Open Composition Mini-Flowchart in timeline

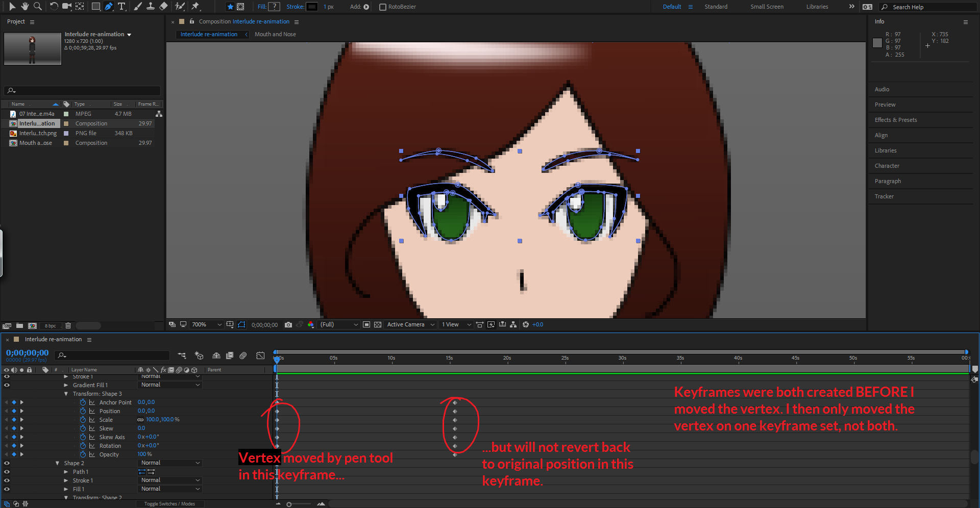(182, 355)
